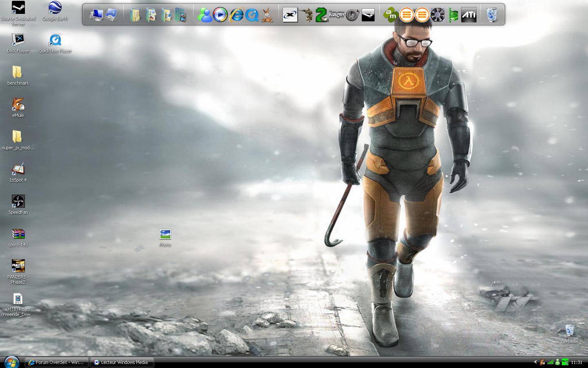This screenshot has height=368, width=588.
Task: Launch the fan utility in the dock
Action: point(438,15)
